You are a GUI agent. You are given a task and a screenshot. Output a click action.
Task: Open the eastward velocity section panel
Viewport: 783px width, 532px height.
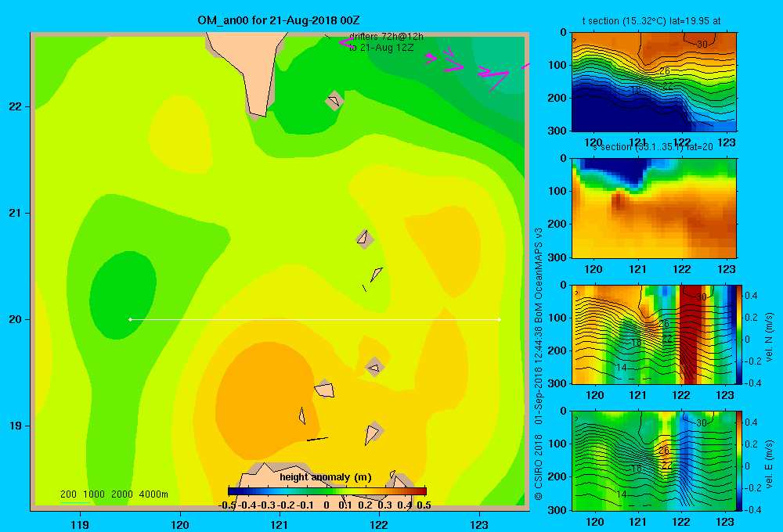(654, 461)
